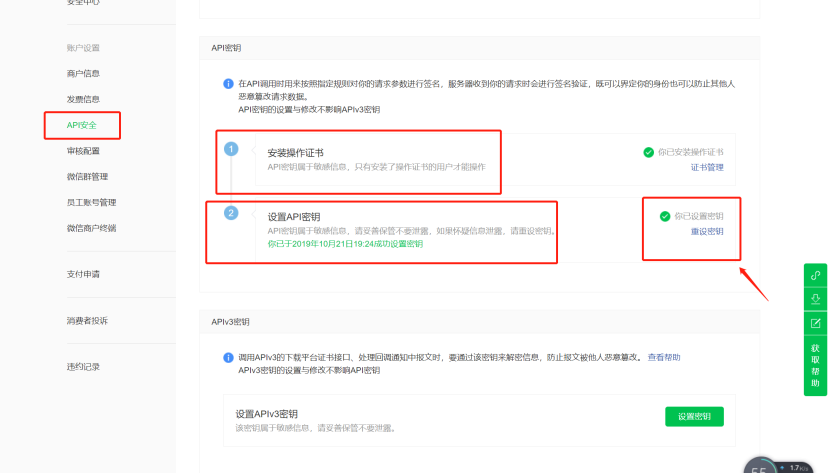Click the edit note icon in floating toolbar
This screenshot has height=473, width=830.
(x=816, y=323)
